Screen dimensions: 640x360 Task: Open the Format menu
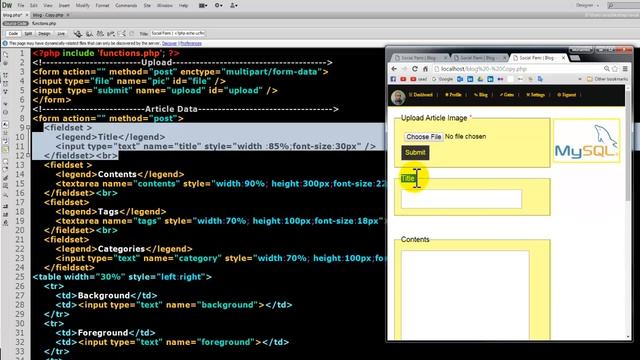[102, 5]
